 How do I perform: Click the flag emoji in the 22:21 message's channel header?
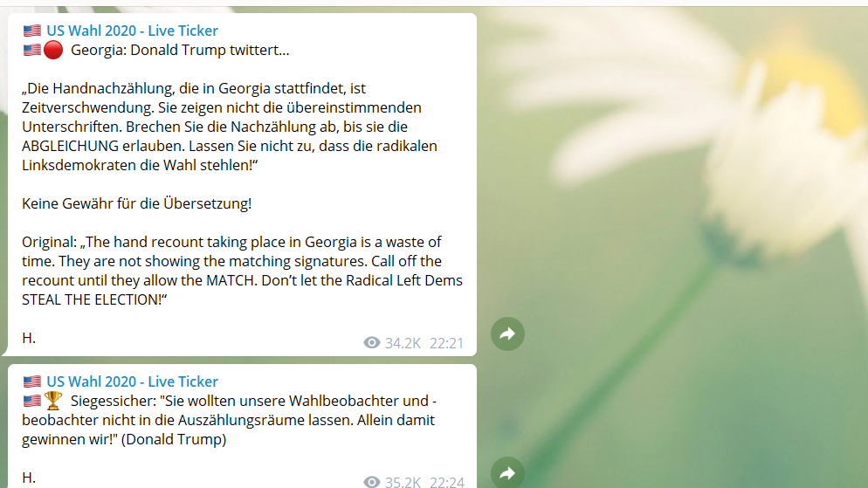point(32,31)
